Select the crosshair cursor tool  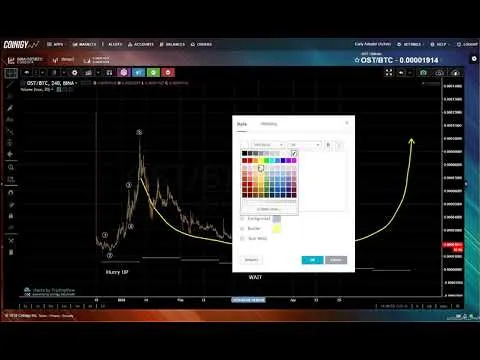click(x=11, y=73)
